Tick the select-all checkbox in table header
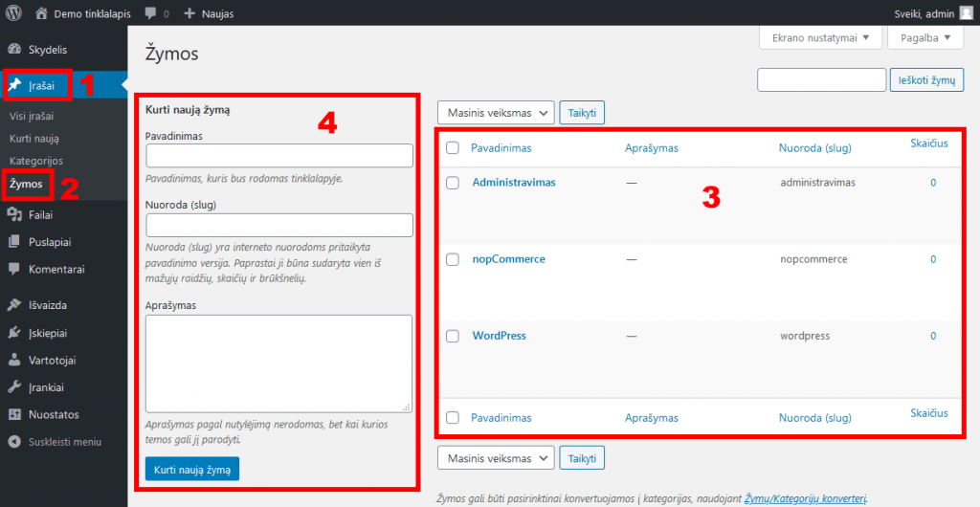 point(453,148)
